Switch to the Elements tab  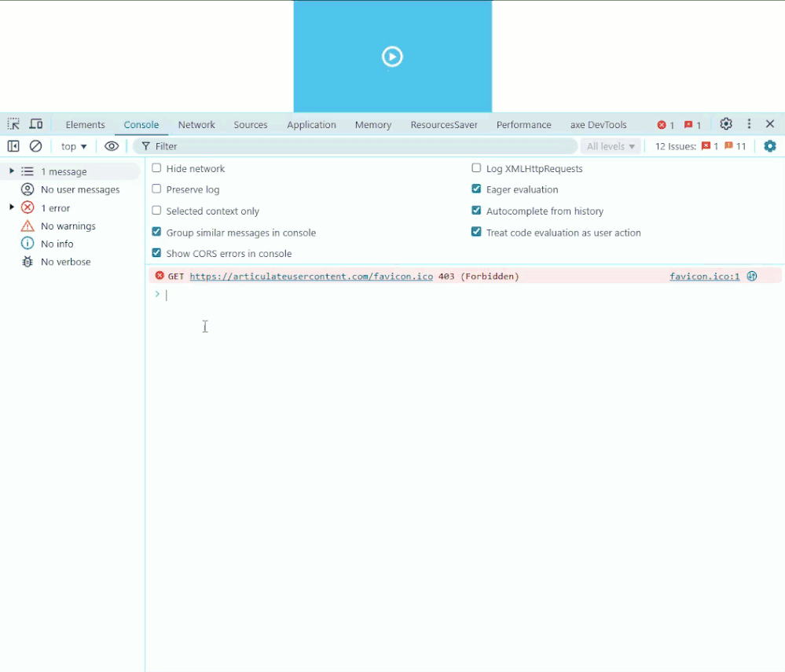pyautogui.click(x=85, y=125)
